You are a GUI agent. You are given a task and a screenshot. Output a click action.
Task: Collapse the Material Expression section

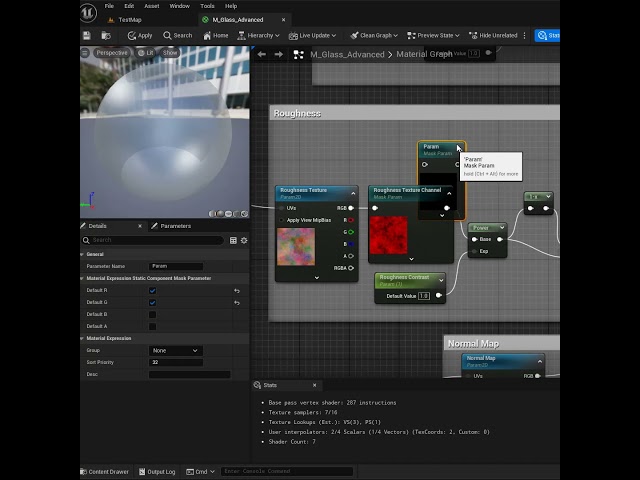click(x=82, y=338)
